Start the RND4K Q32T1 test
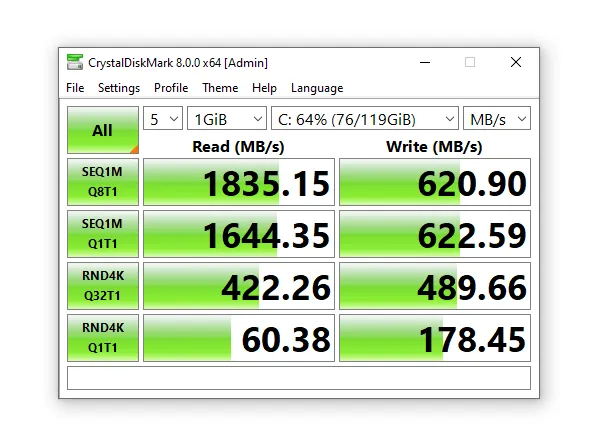The width and height of the screenshot is (591, 445). tap(103, 286)
